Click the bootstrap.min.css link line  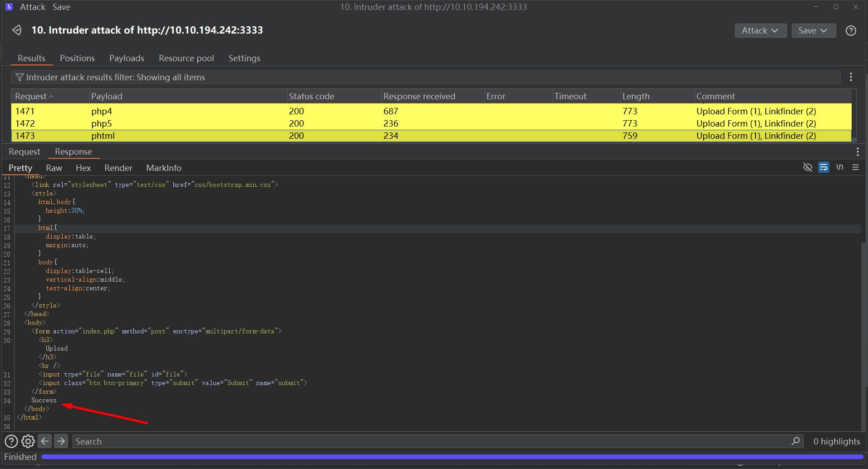tap(154, 185)
